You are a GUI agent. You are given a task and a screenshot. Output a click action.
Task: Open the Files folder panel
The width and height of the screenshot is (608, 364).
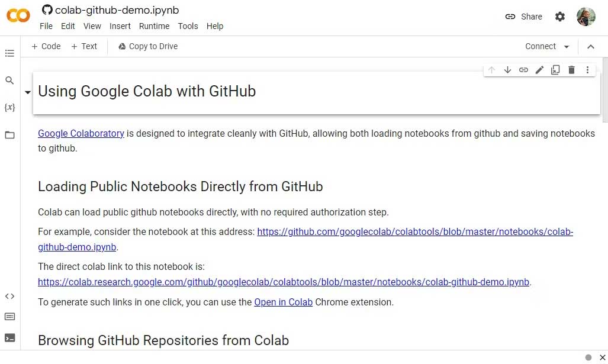(x=9, y=135)
